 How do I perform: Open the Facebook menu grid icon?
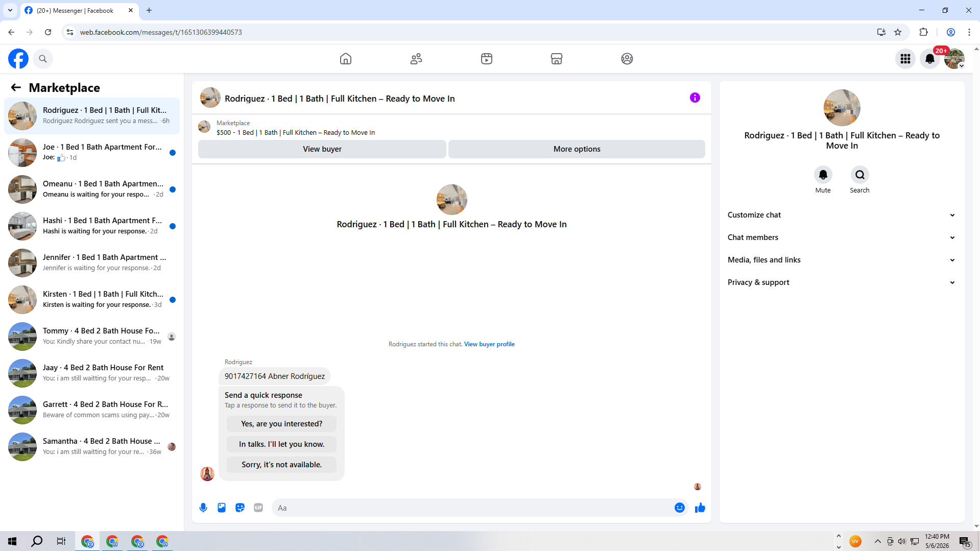(905, 59)
